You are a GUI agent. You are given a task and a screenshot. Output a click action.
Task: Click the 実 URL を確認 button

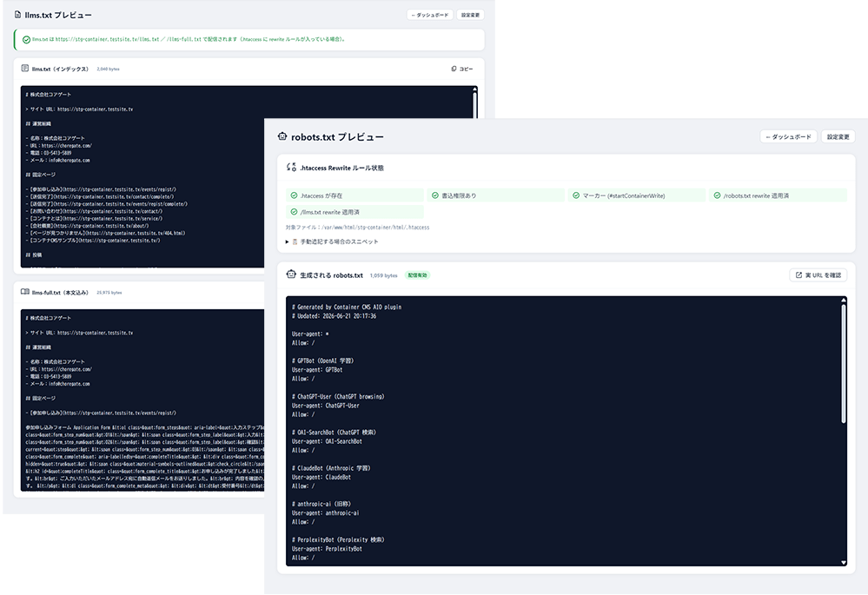[x=818, y=275]
